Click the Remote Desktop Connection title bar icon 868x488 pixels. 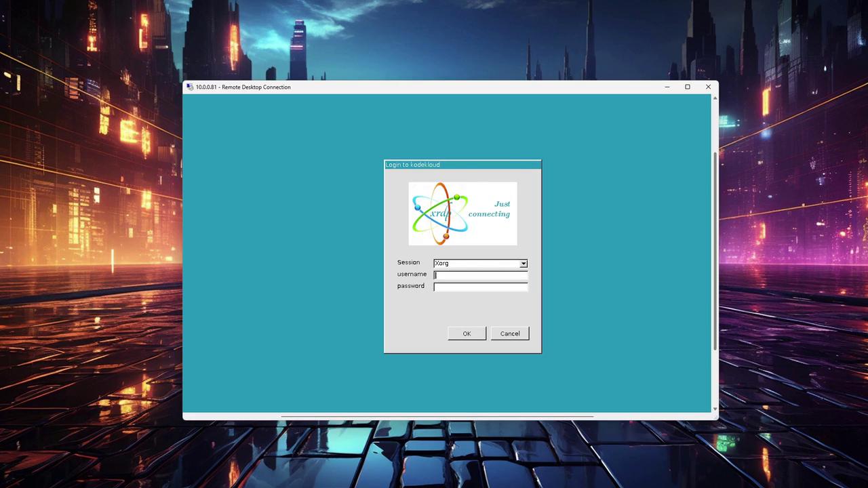point(190,87)
